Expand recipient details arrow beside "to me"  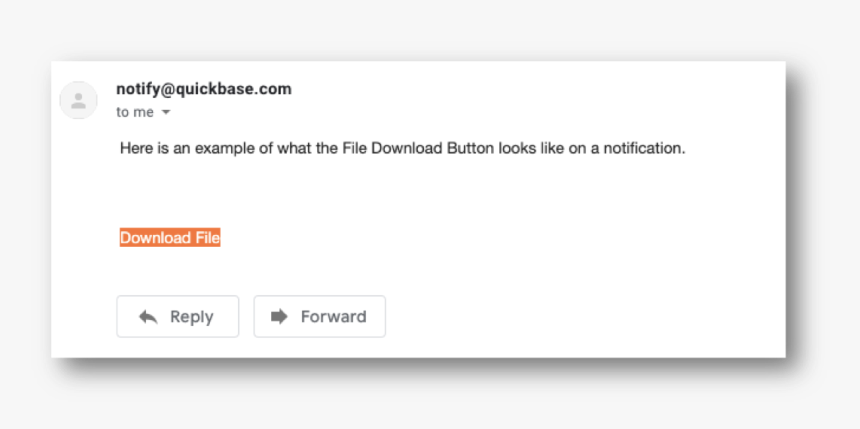pyautogui.click(x=166, y=113)
